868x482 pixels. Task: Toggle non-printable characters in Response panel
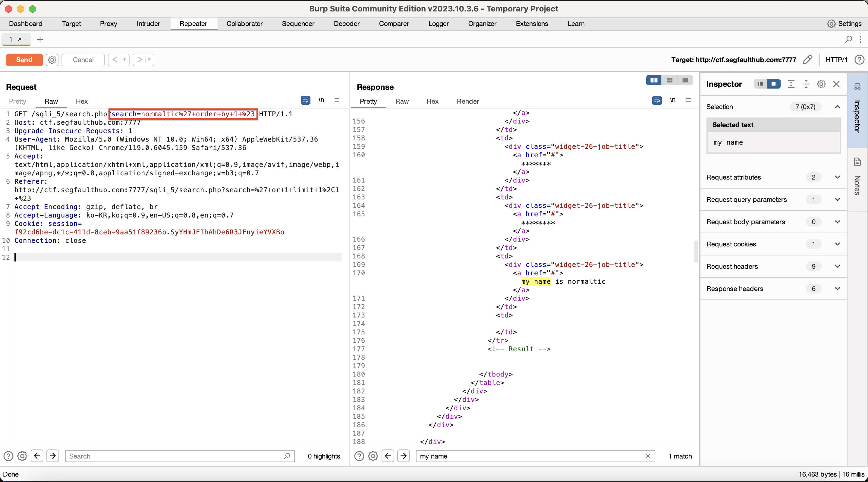coord(673,100)
